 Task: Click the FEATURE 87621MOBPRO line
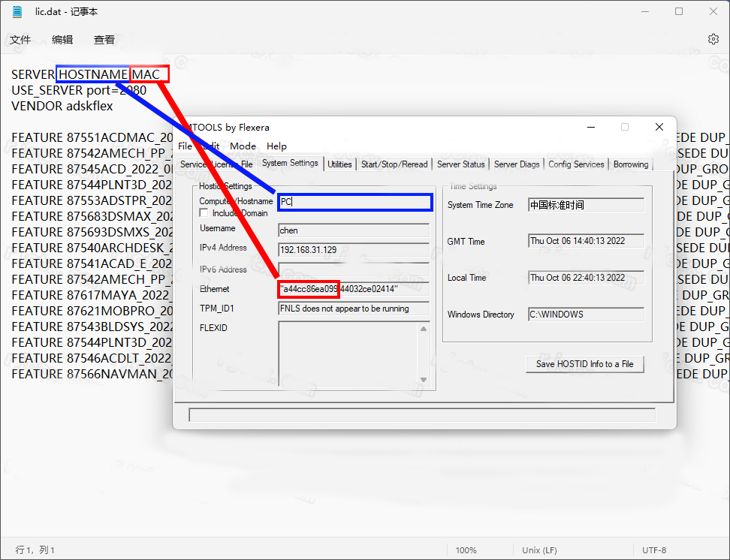92,311
